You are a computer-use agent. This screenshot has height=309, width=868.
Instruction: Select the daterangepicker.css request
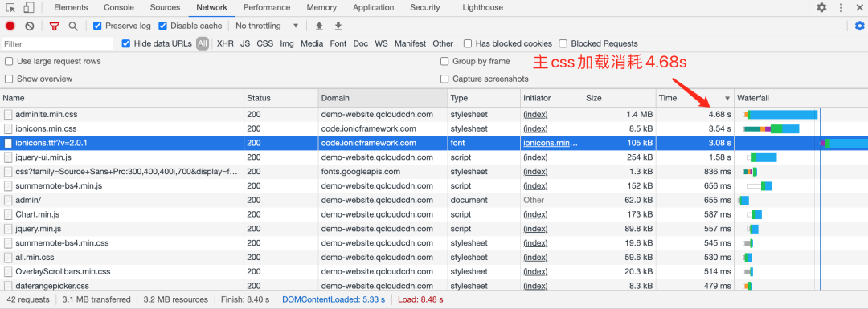click(434, 286)
